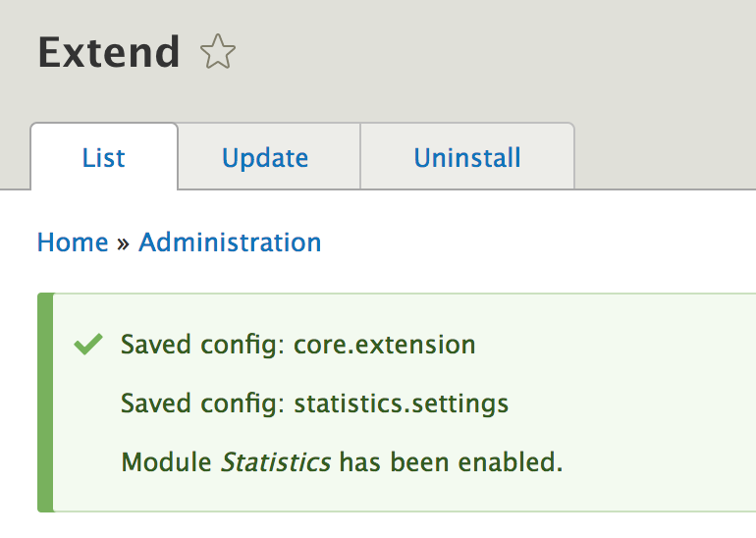Click the "statistics.settings" config name
This screenshot has height=538, width=756.
pyautogui.click(x=402, y=403)
